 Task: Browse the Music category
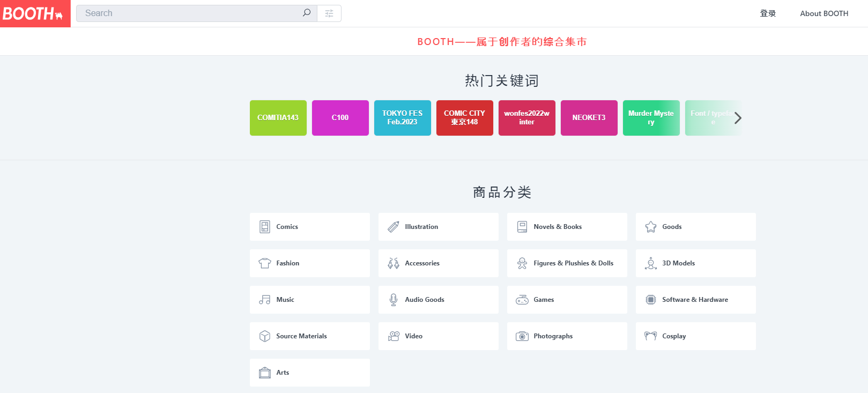tap(310, 300)
